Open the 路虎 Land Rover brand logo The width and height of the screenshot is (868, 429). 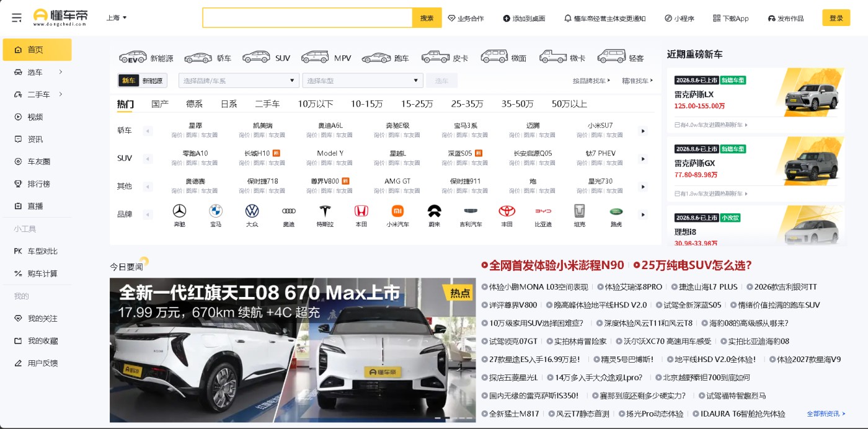click(616, 211)
